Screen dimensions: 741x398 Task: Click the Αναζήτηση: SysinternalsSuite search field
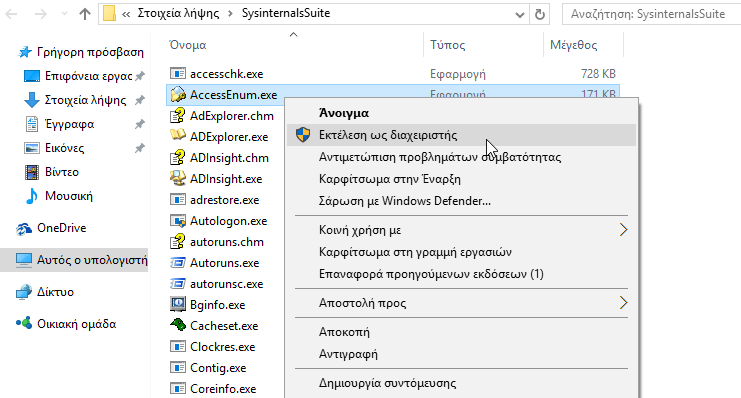[651, 14]
